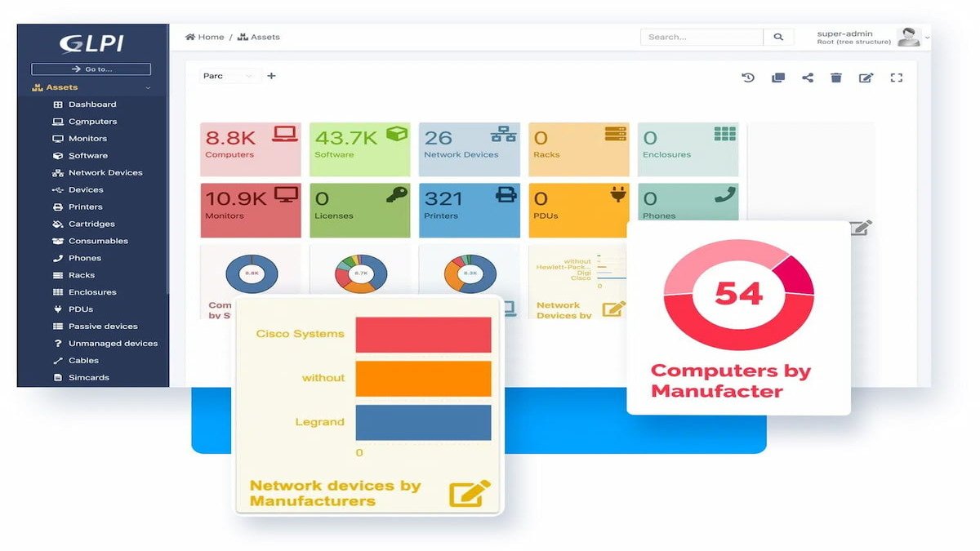Viewport: 980px width, 551px height.
Task: Open Cartridges in the sidebar
Action: click(x=91, y=224)
